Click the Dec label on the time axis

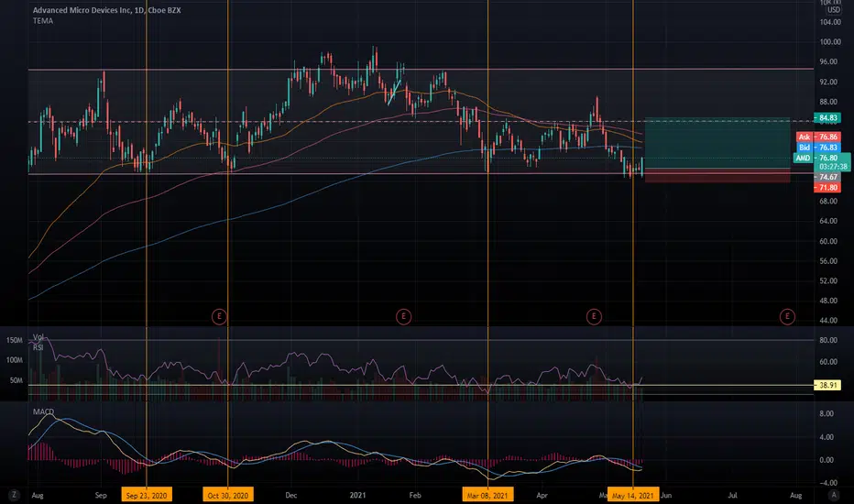(x=290, y=495)
